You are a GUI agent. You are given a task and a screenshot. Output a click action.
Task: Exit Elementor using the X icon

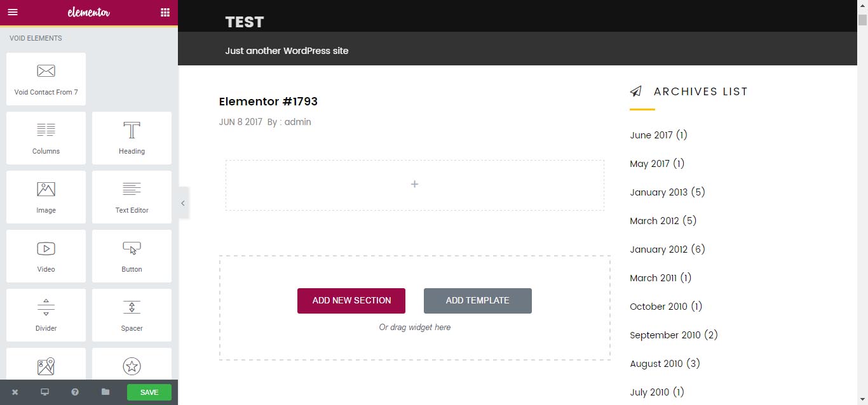tap(15, 392)
